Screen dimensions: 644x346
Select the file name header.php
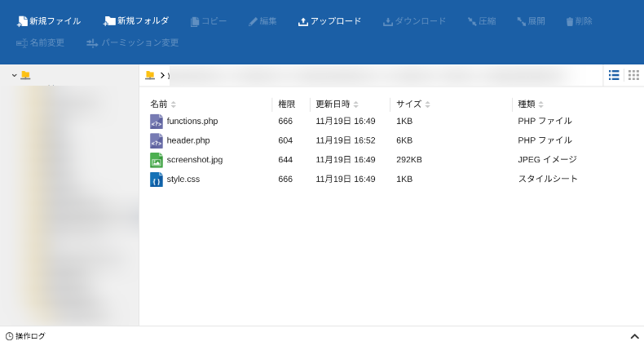pyautogui.click(x=188, y=140)
